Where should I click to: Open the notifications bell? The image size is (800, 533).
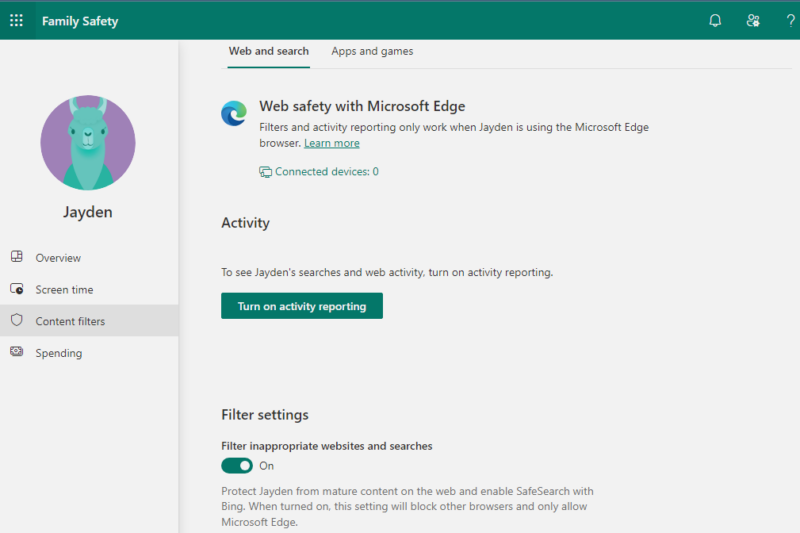click(715, 20)
